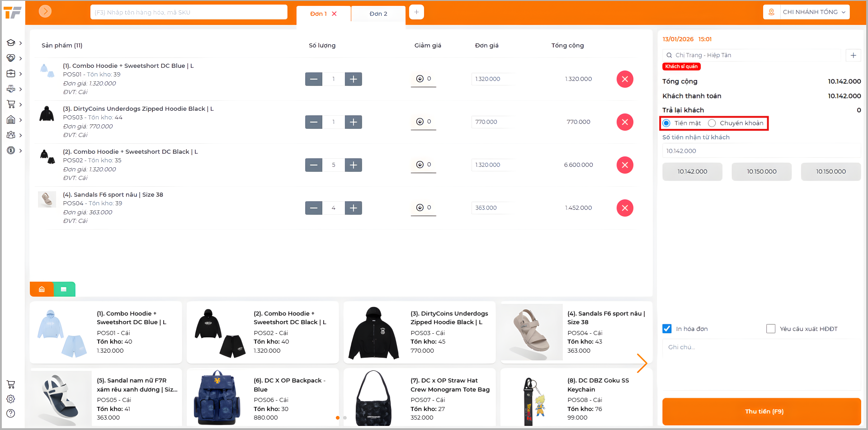Enable Yêu cầu xuất HĐĐT checkbox

[771, 329]
